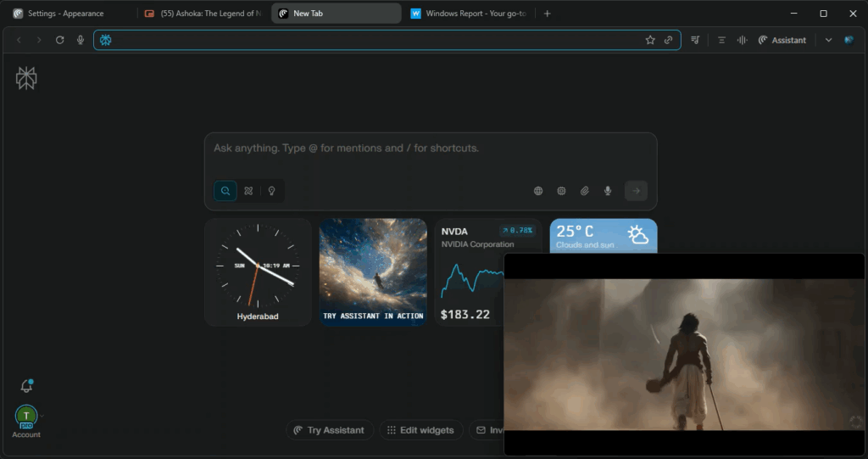
Task: Switch to Research mode in the prompt box
Action: click(248, 191)
